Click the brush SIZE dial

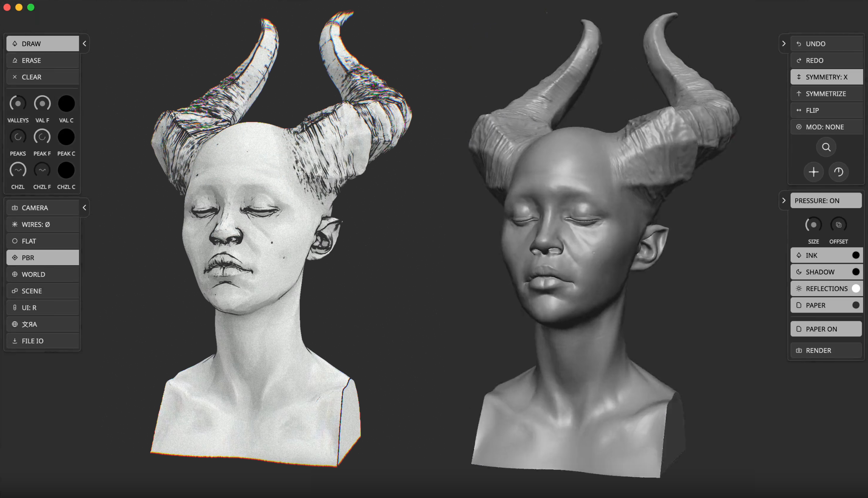[x=813, y=225]
